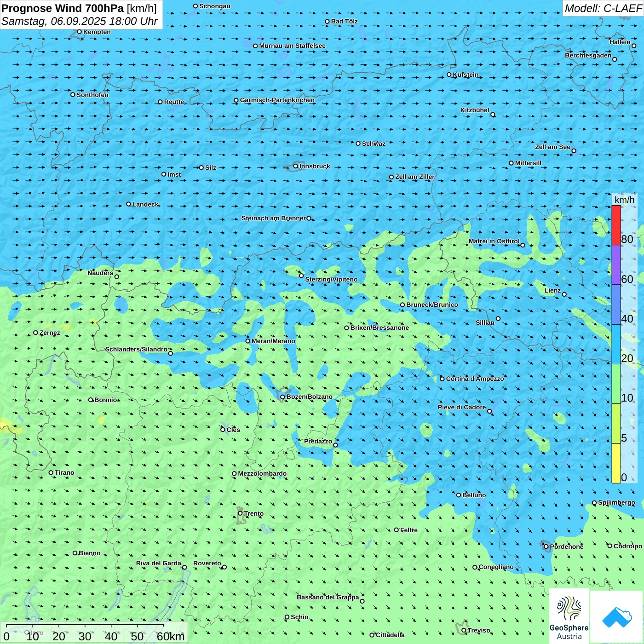
Task: Click the 'Schio' label
Action: [299, 617]
